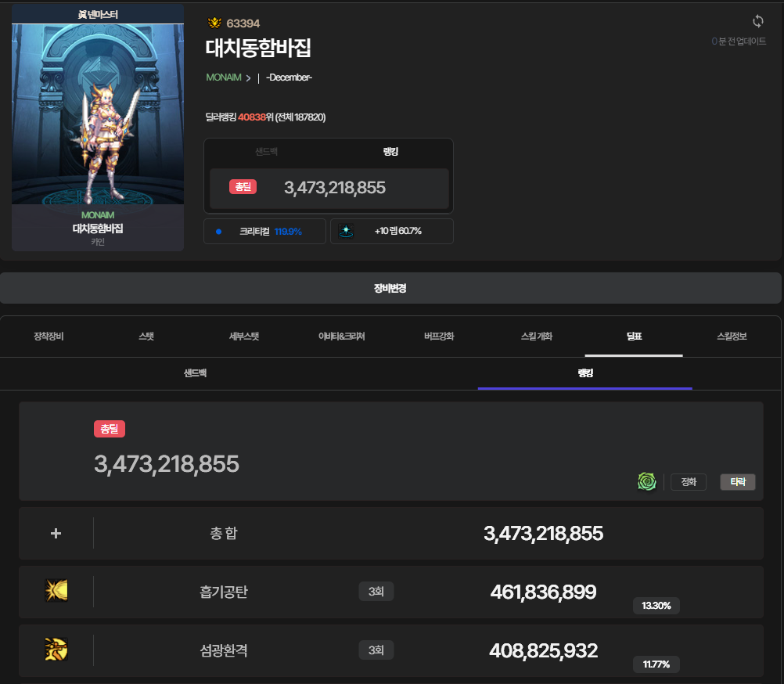Expand the 흡기공탄 damage row
This screenshot has height=684, width=784.
pyautogui.click(x=390, y=592)
